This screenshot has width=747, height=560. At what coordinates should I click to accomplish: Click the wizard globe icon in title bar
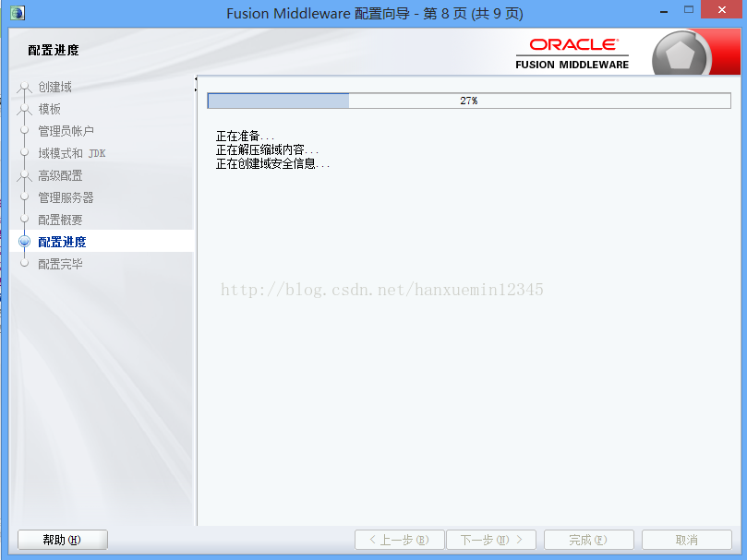coord(18,13)
